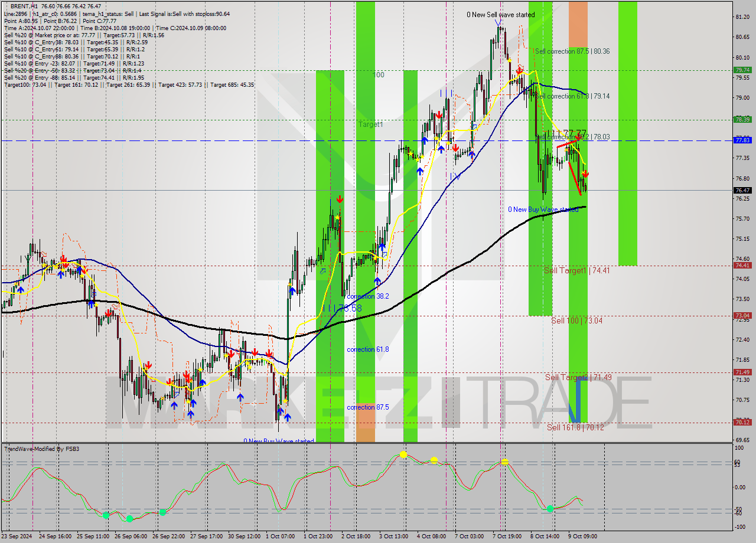Select the 'Sell correction 87.5 | 80.36' label

(572, 51)
